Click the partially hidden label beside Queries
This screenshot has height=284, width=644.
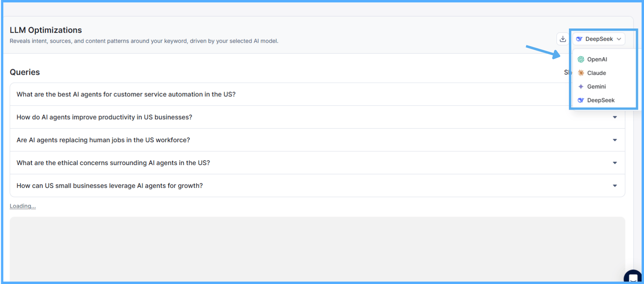pyautogui.click(x=566, y=72)
